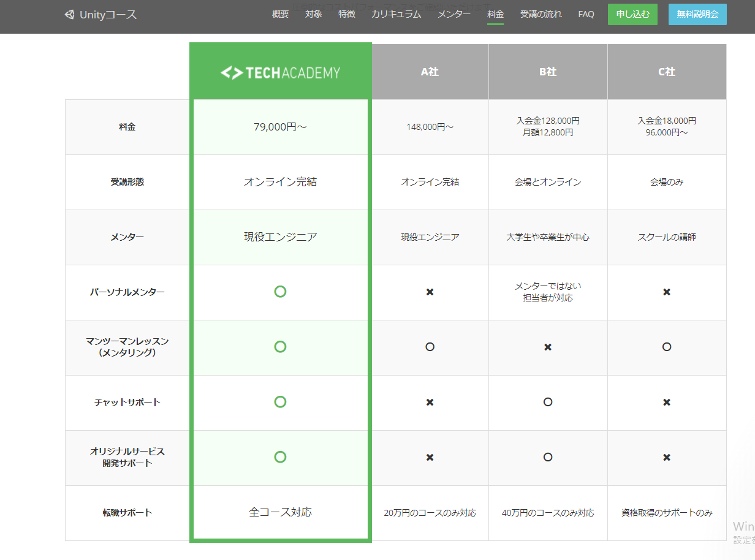The width and height of the screenshot is (755, 560).
Task: Click the 全コース対応 cell
Action: 280,512
